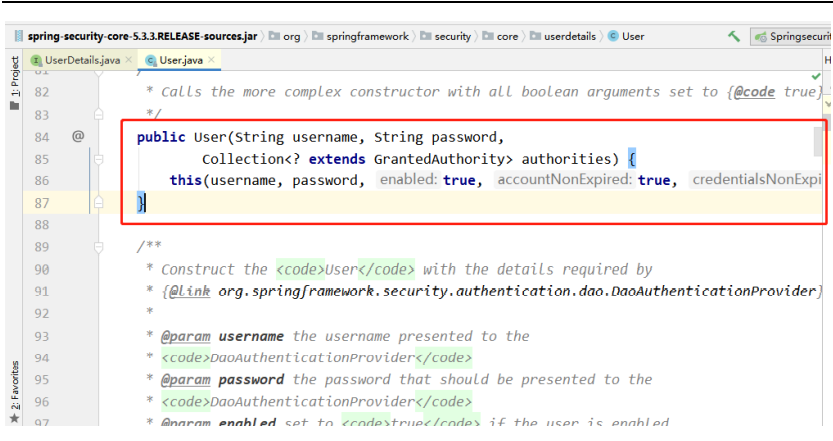Screen dimensions: 833x441
Task: Click the vertical editor scrollbar
Action: pos(818,143)
